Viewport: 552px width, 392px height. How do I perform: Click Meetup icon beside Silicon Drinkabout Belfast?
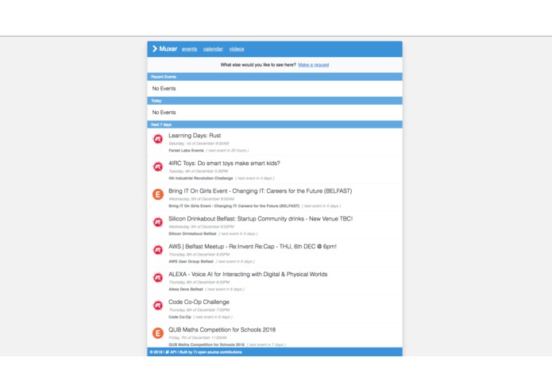tap(158, 222)
